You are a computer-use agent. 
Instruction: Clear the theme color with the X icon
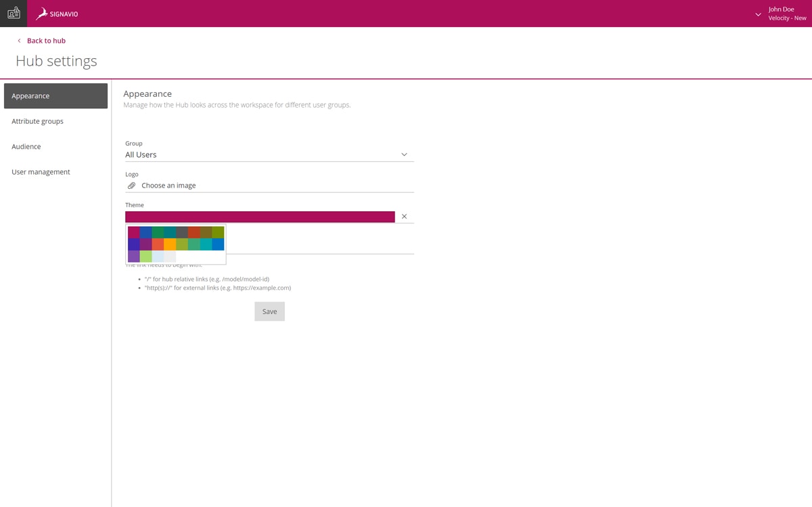(x=404, y=217)
